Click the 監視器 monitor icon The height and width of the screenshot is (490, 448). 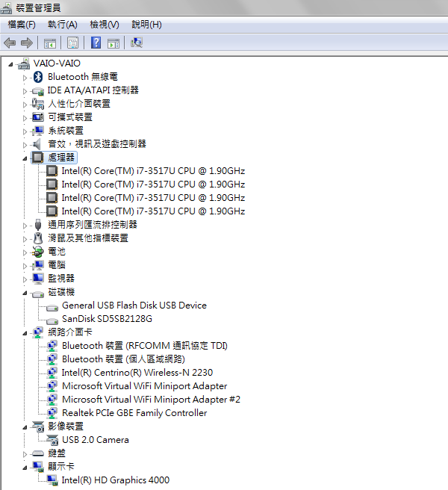(38, 279)
